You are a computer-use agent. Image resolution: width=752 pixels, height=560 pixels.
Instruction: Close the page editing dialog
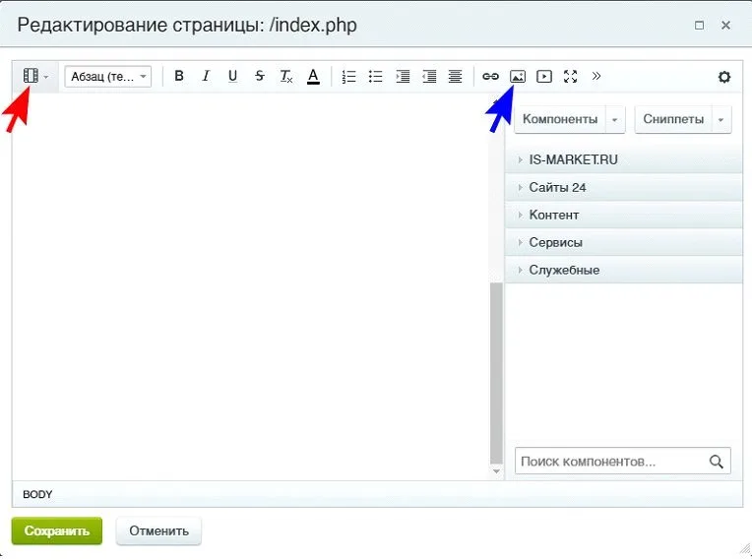click(725, 25)
